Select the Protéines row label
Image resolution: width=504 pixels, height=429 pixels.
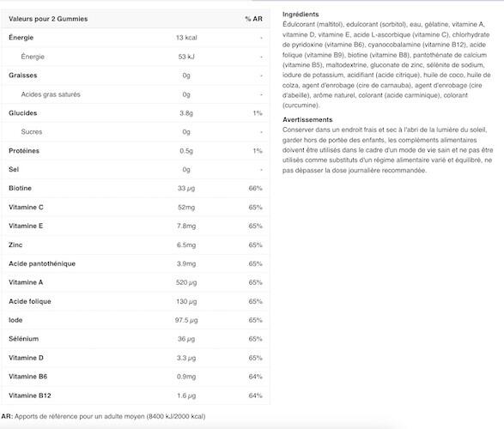[24, 151]
